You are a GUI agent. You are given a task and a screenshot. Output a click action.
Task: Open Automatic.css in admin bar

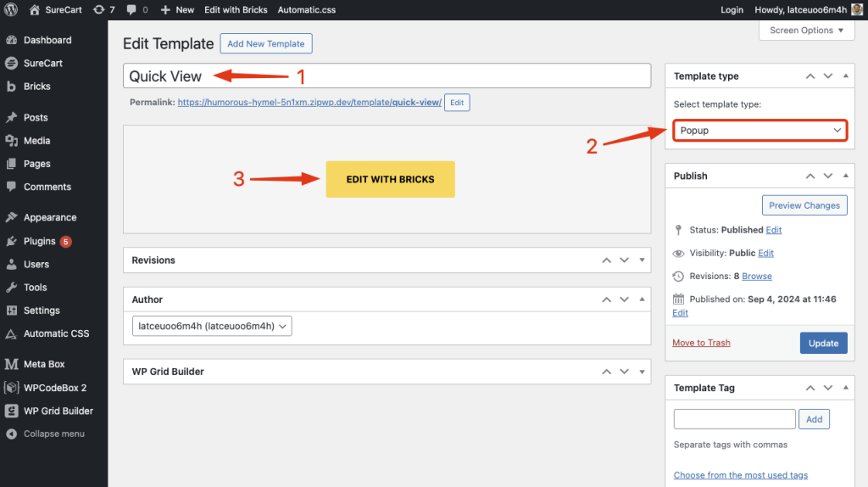coord(307,9)
